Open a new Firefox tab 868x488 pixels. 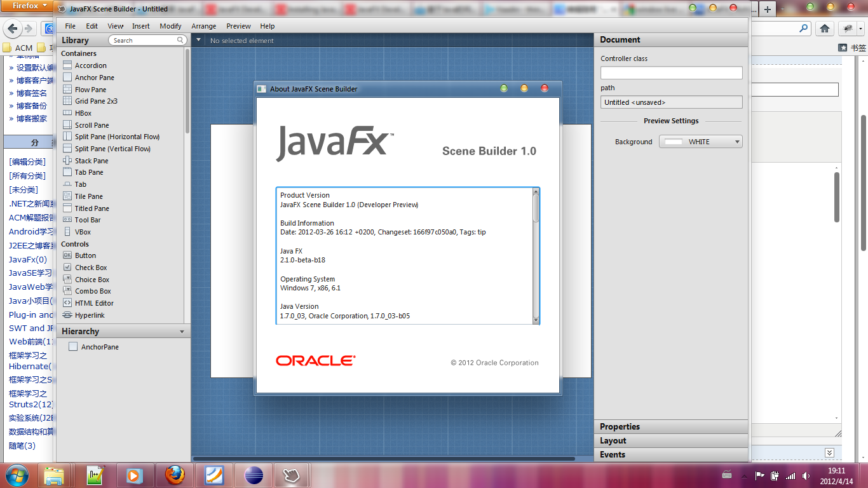click(x=768, y=10)
